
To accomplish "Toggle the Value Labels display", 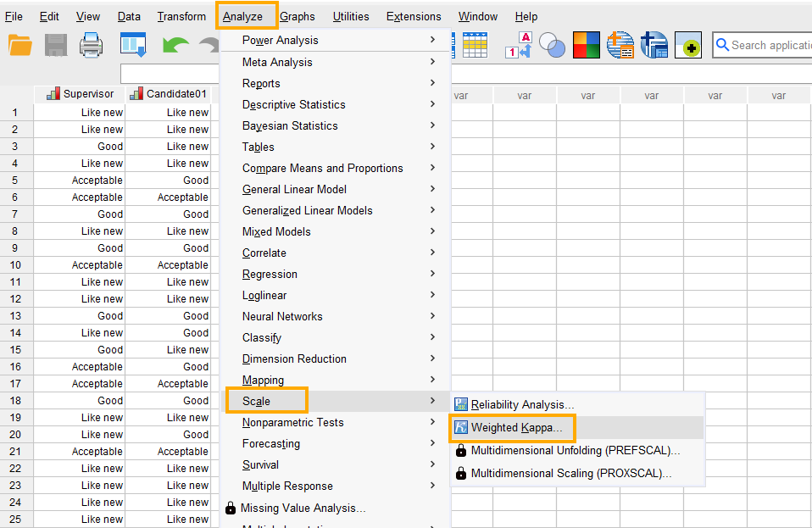I will (517, 45).
